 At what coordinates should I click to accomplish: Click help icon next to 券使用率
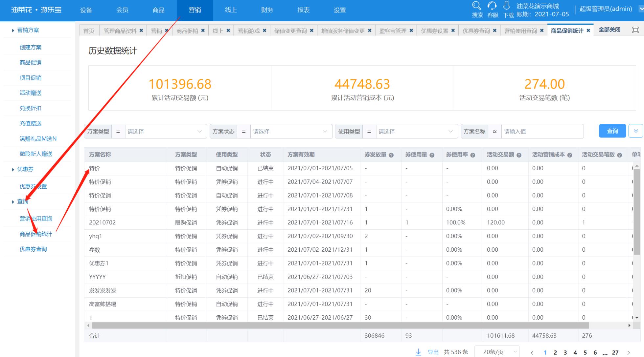[x=472, y=155]
